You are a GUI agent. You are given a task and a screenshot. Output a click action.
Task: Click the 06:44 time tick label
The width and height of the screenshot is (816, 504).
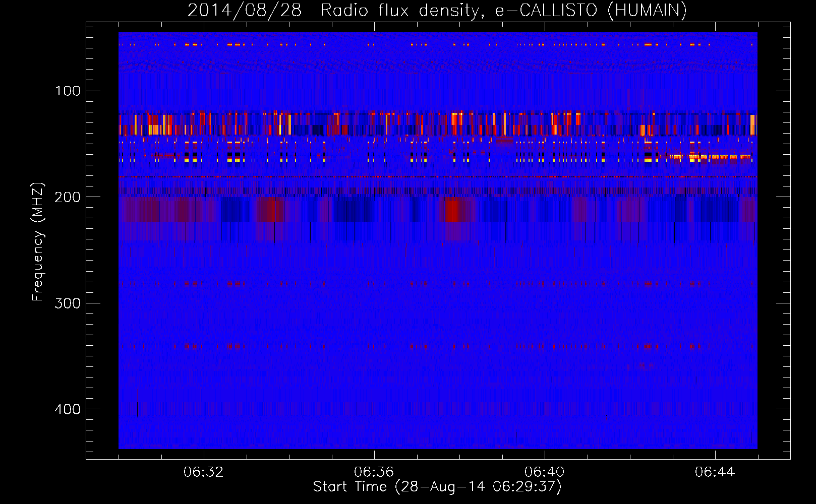click(x=715, y=472)
